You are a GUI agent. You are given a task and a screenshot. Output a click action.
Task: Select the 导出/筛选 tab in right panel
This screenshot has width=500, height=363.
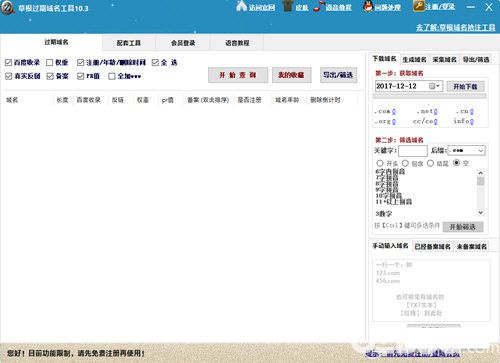(x=476, y=60)
